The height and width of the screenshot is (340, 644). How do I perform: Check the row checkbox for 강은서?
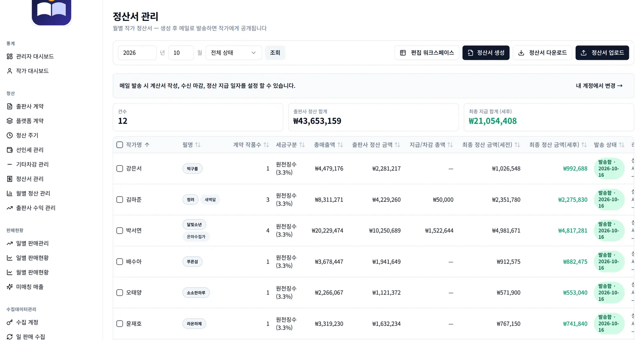coord(120,168)
